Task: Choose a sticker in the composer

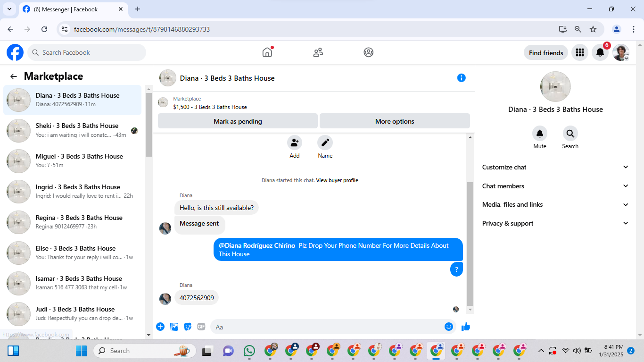Action: coord(188,327)
